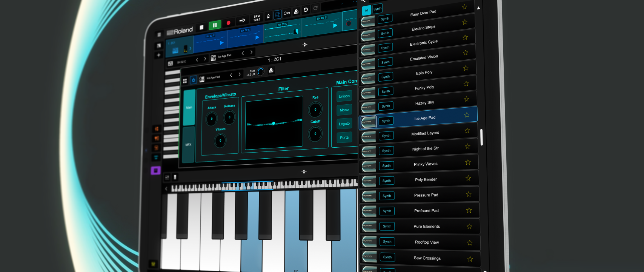Launch the fourth SH 02 C clip
Screen dimensions: 644x272
(x=335, y=26)
